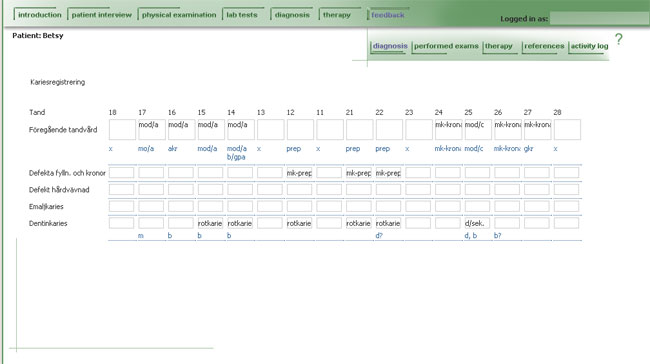Image resolution: width=650 pixels, height=364 pixels.
Task: Click Defekt hårdvävnad field for tooth 18
Action: tap(121, 189)
